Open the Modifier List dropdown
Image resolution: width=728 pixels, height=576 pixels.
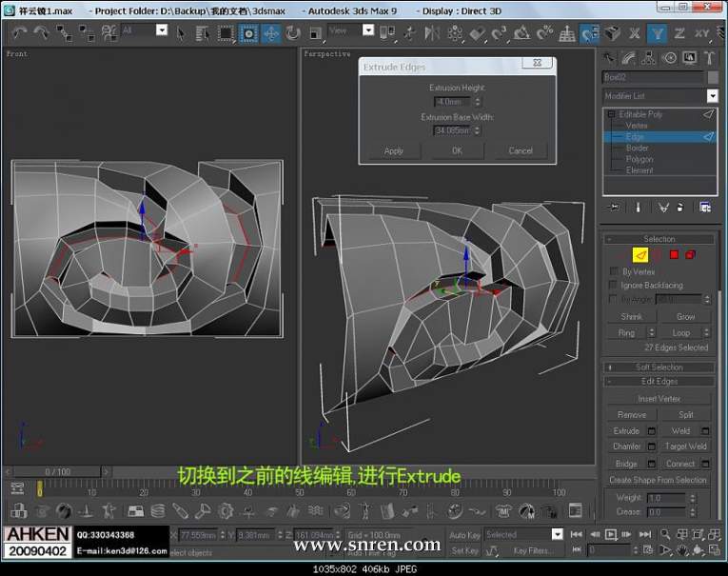[712, 96]
